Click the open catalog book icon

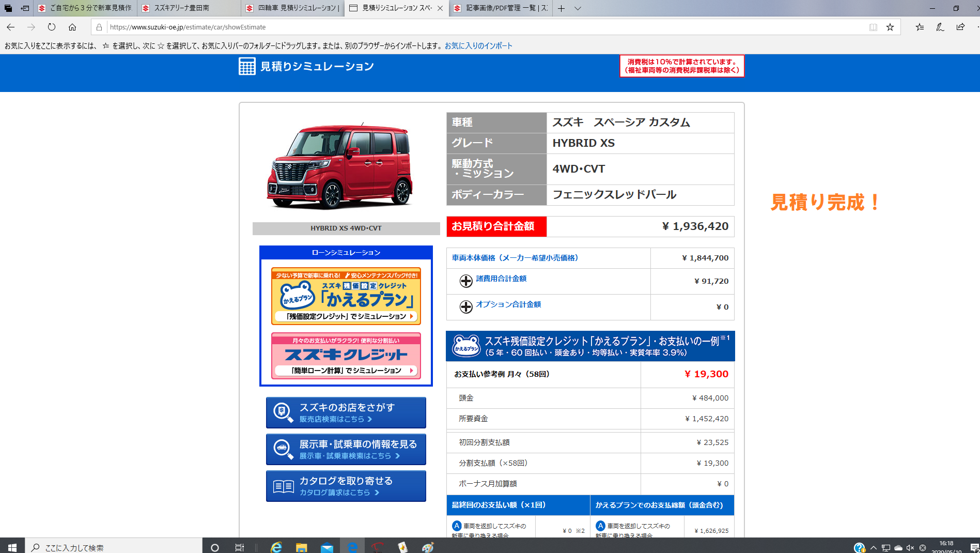point(284,486)
